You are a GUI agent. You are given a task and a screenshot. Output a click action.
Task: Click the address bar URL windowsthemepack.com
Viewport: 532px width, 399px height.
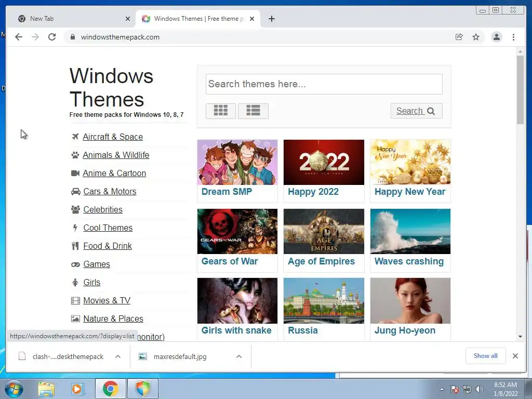pos(120,37)
